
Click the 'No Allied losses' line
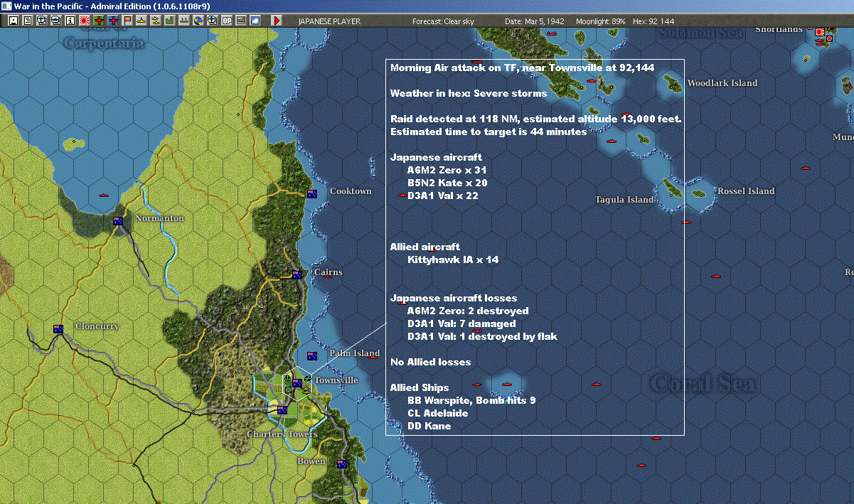tap(430, 363)
